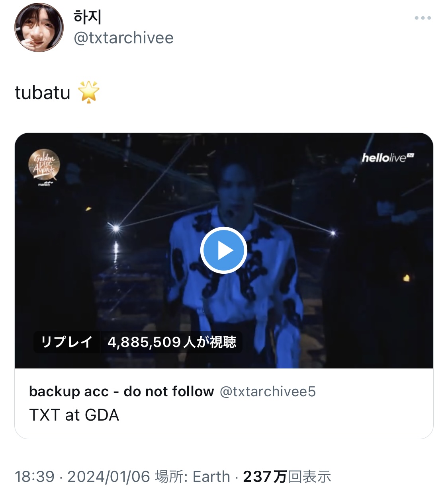Click the tweet text 'tubatu'
This screenshot has height=495, width=448.
tap(43, 93)
